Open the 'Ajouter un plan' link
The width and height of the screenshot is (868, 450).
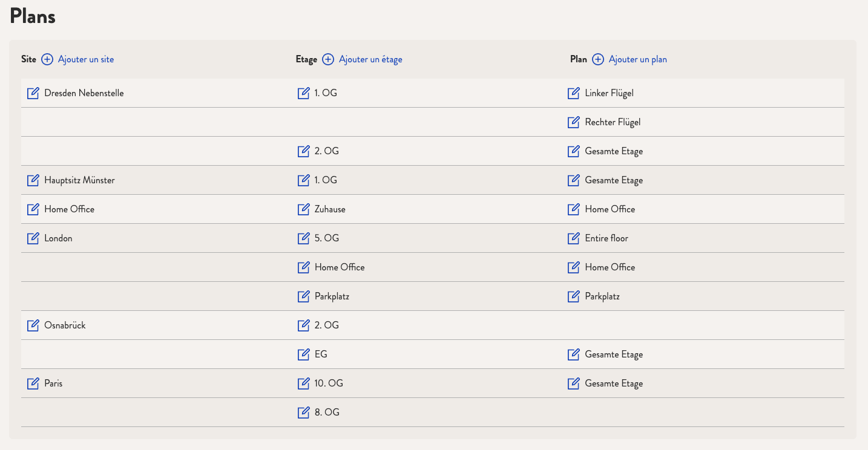pos(638,59)
